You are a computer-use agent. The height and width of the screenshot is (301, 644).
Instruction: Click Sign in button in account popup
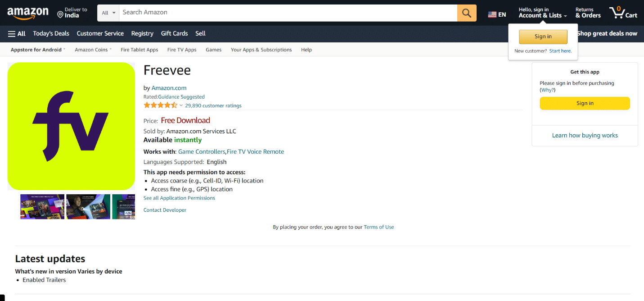(543, 36)
